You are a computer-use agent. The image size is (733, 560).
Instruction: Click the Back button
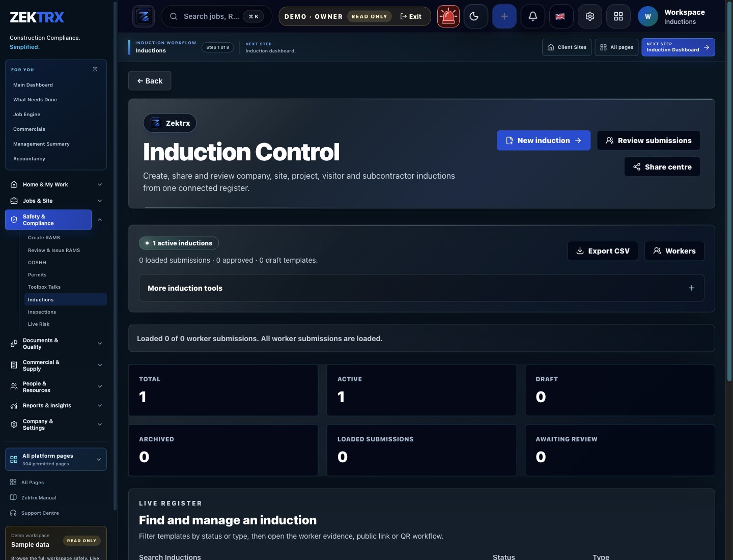tap(150, 81)
